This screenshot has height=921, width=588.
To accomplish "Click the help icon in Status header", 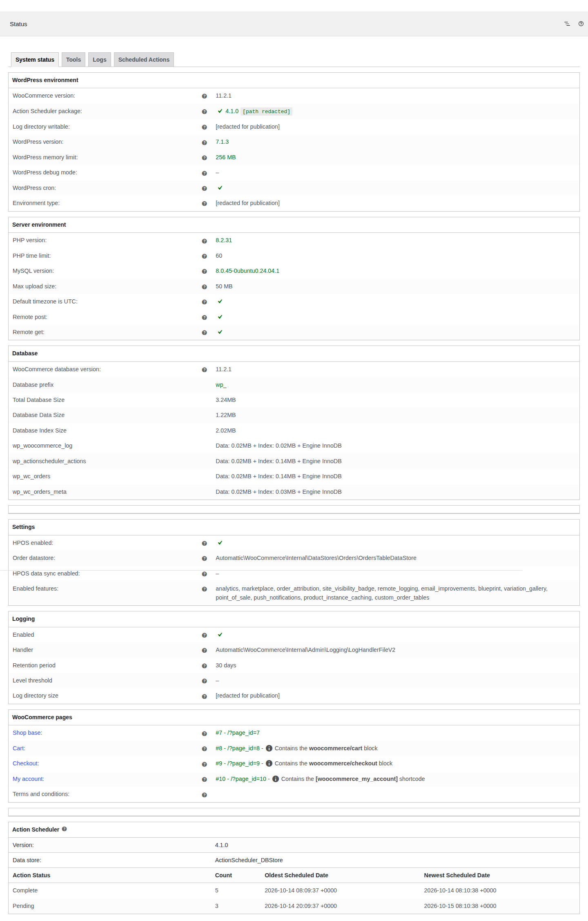I will (581, 24).
